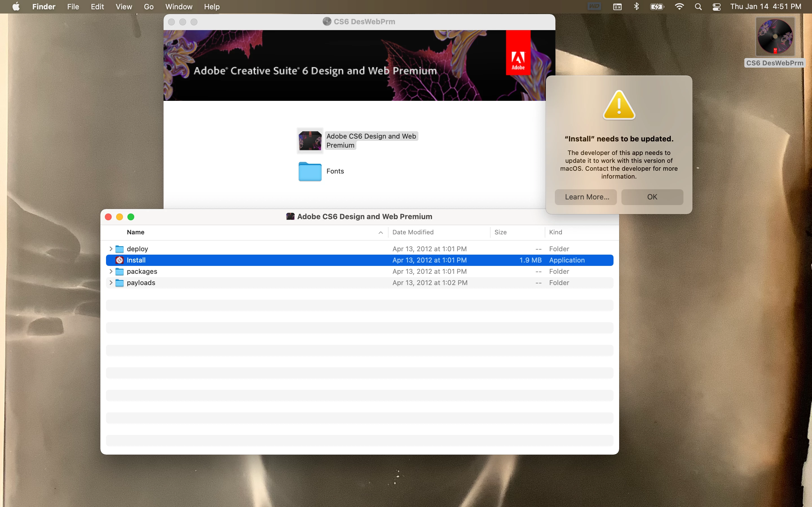Open Spotlight search in the menu bar
Screen dimensions: 812x507
(x=698, y=7)
